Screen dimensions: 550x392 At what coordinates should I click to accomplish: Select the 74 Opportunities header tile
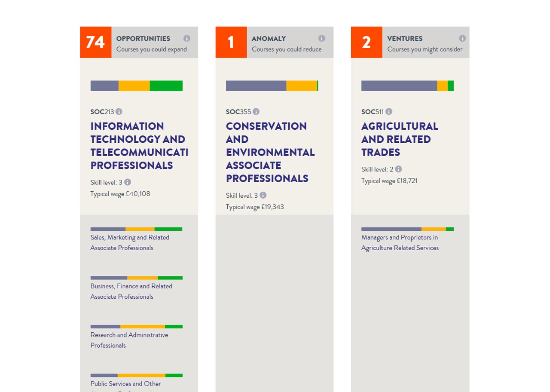[95, 42]
